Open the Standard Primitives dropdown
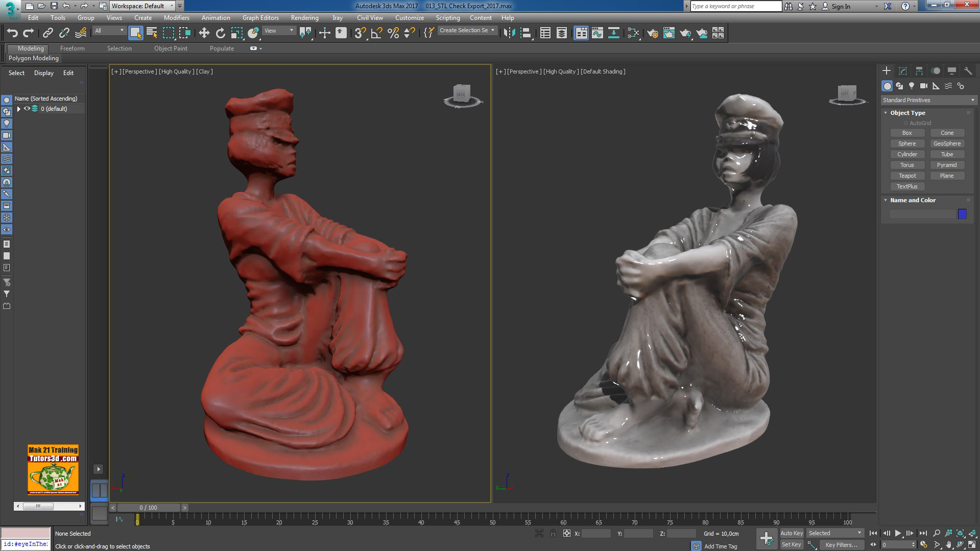The width and height of the screenshot is (980, 551). click(x=973, y=100)
